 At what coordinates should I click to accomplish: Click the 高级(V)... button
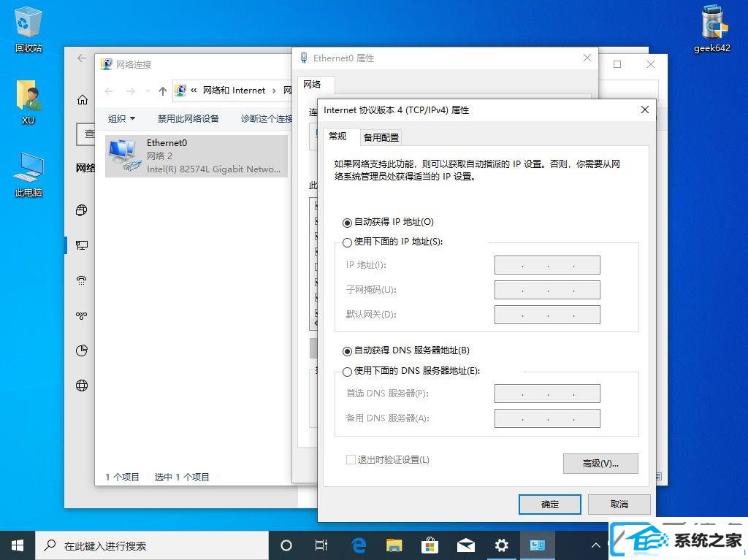point(600,463)
